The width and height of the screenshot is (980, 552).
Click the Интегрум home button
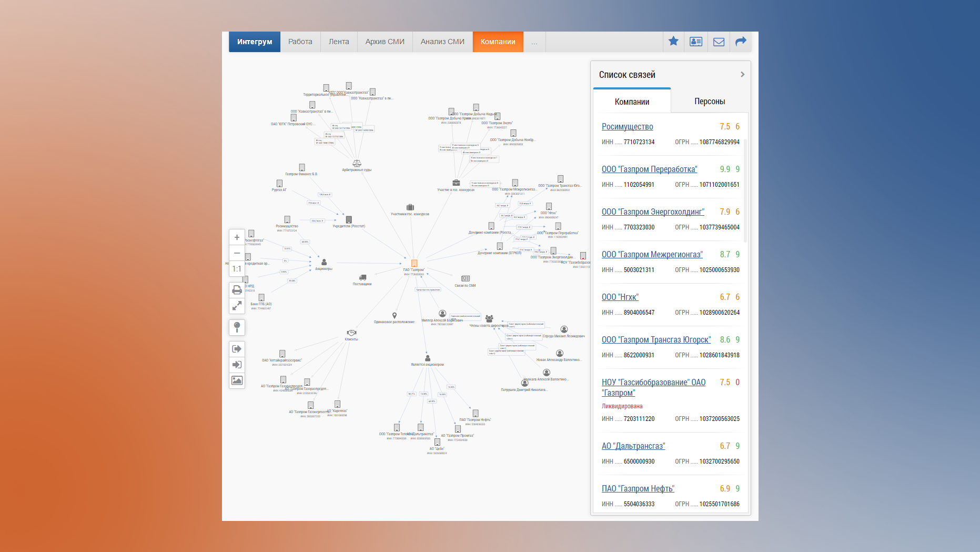pyautogui.click(x=255, y=42)
